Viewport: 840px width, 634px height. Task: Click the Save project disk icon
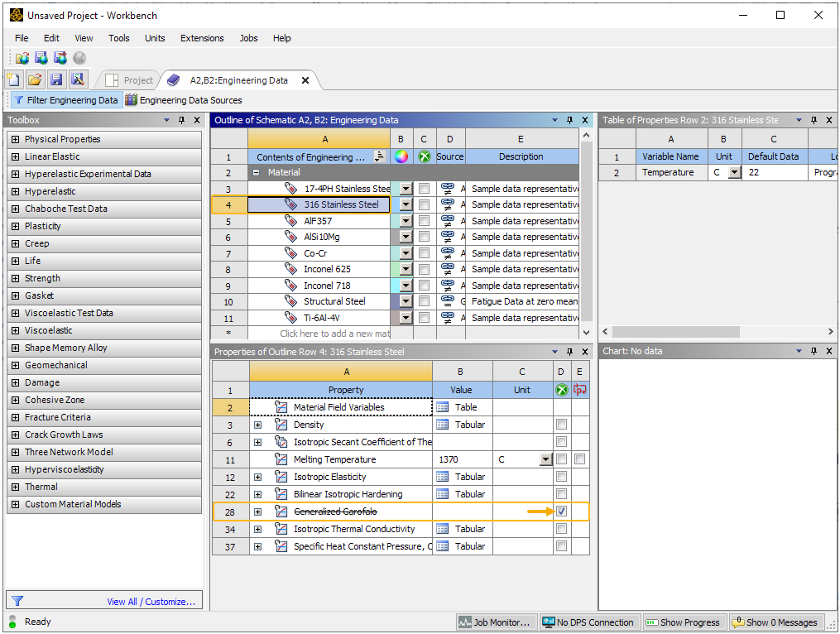tap(56, 79)
